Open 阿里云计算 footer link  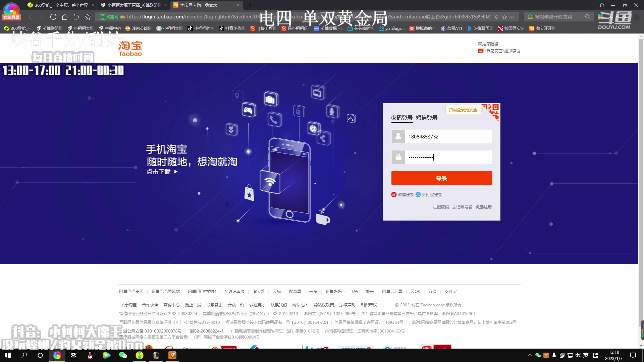tap(392, 292)
